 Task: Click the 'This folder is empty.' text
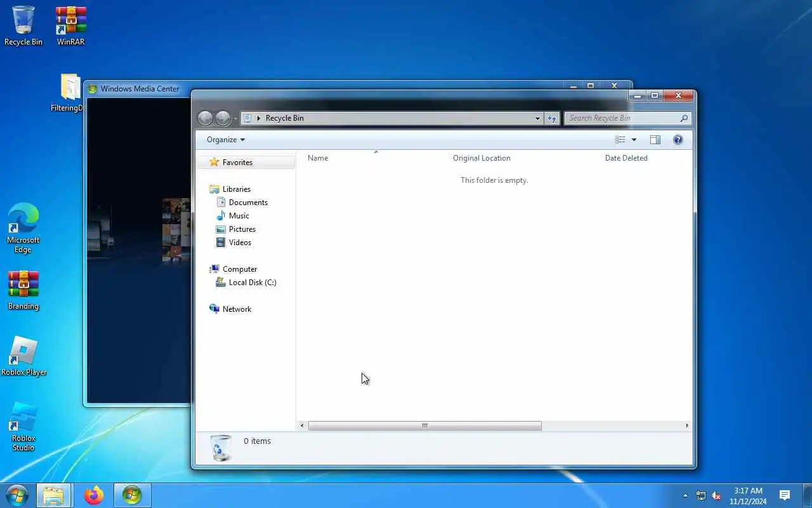[494, 180]
